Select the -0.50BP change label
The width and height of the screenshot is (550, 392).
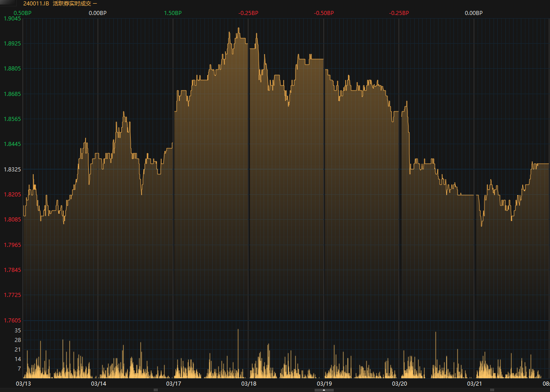click(324, 13)
